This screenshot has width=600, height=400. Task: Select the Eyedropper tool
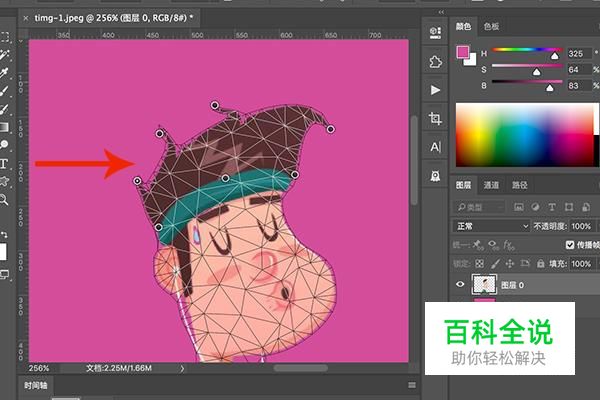tap(5, 73)
